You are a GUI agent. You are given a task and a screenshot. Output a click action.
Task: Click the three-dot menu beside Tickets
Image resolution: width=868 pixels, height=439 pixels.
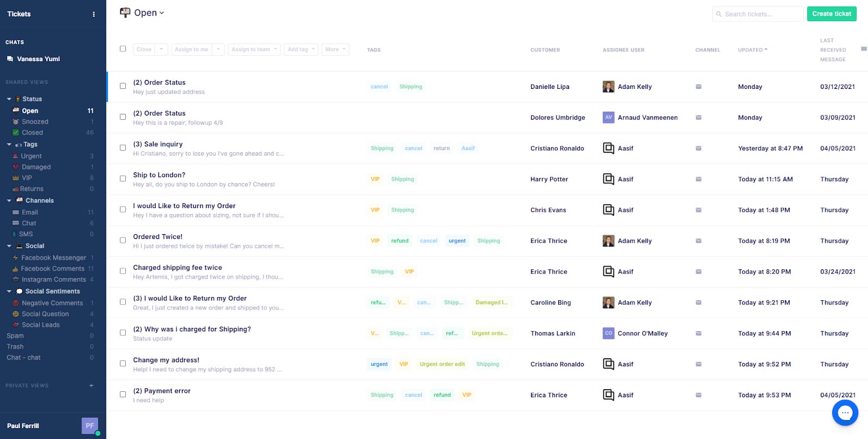(x=94, y=14)
